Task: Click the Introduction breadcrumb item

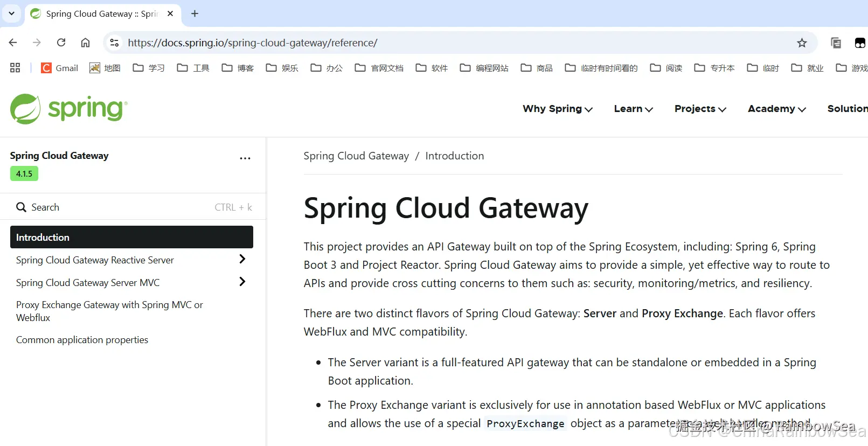Action: [455, 156]
